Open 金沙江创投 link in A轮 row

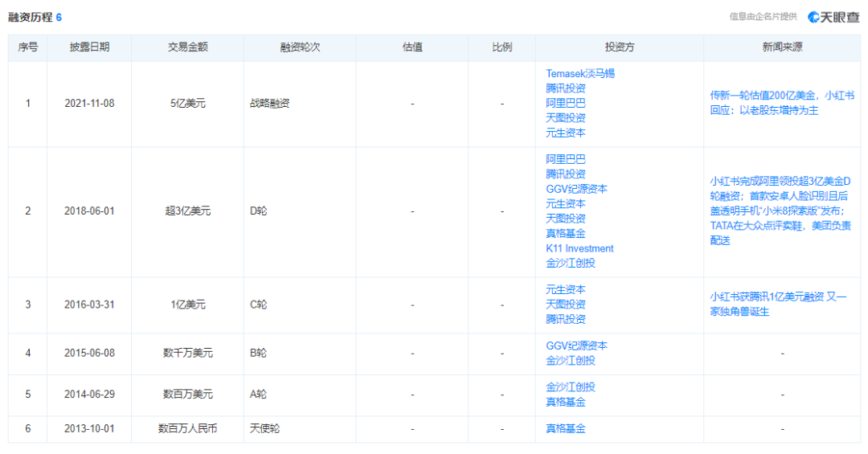pos(570,387)
